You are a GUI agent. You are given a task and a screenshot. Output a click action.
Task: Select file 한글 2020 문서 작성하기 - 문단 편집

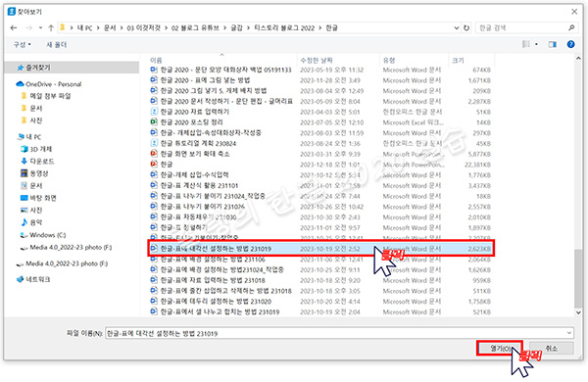coord(321,101)
